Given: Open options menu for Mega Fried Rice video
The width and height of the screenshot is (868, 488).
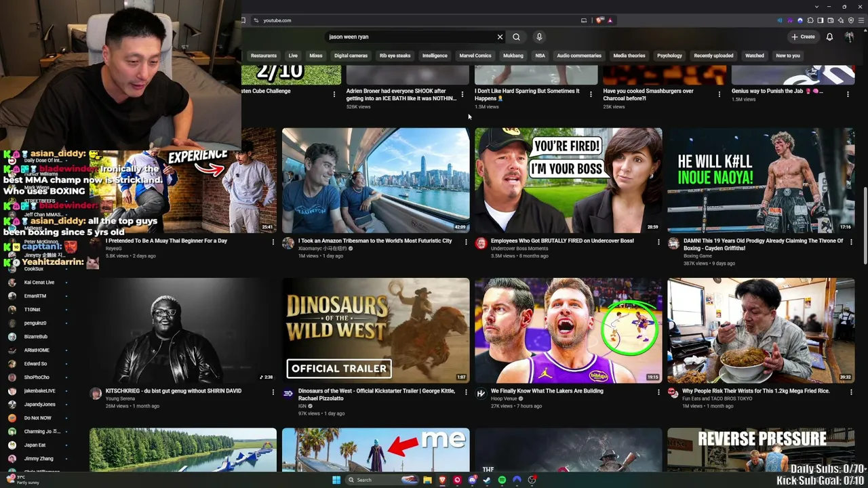Looking at the screenshot, I should pos(851,392).
